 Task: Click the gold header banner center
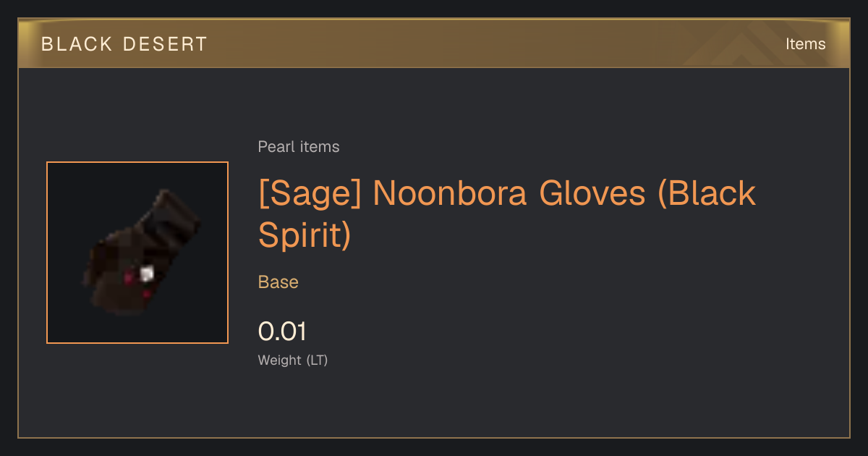434,44
